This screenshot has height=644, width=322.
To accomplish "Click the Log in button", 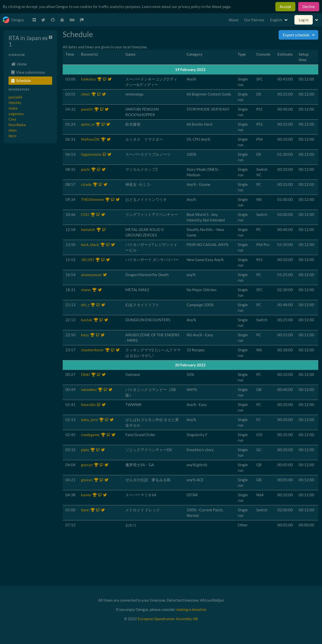I will click(303, 20).
